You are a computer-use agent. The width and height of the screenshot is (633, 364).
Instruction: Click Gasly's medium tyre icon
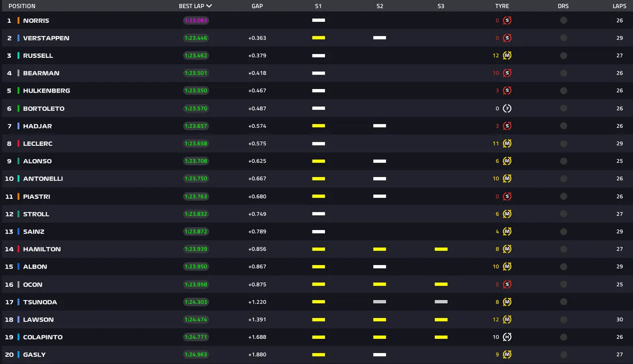[x=507, y=355]
